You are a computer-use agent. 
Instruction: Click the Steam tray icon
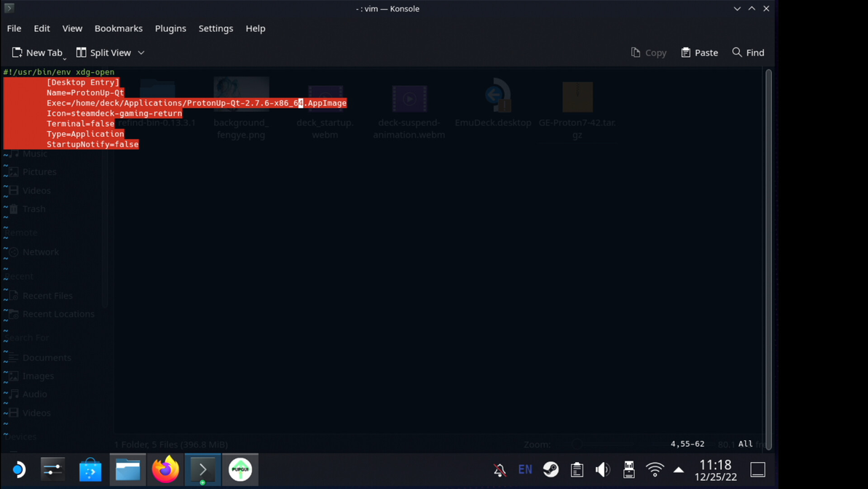coord(551,469)
